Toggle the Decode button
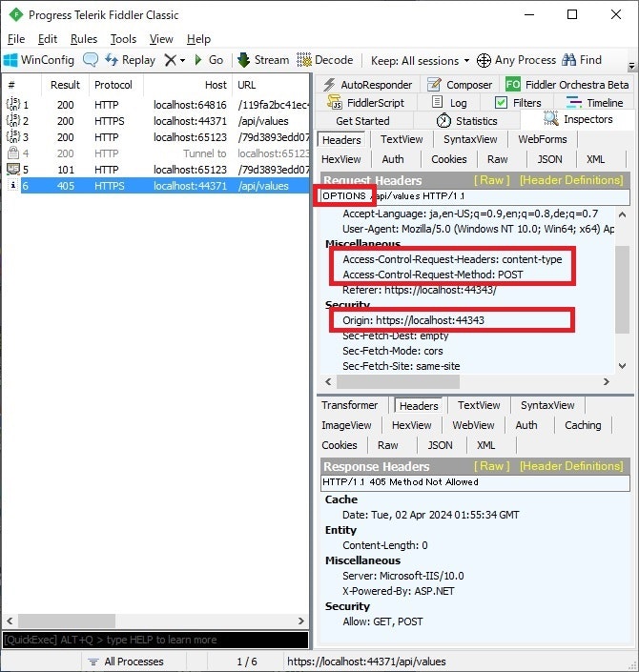The width and height of the screenshot is (639, 672). tap(325, 60)
